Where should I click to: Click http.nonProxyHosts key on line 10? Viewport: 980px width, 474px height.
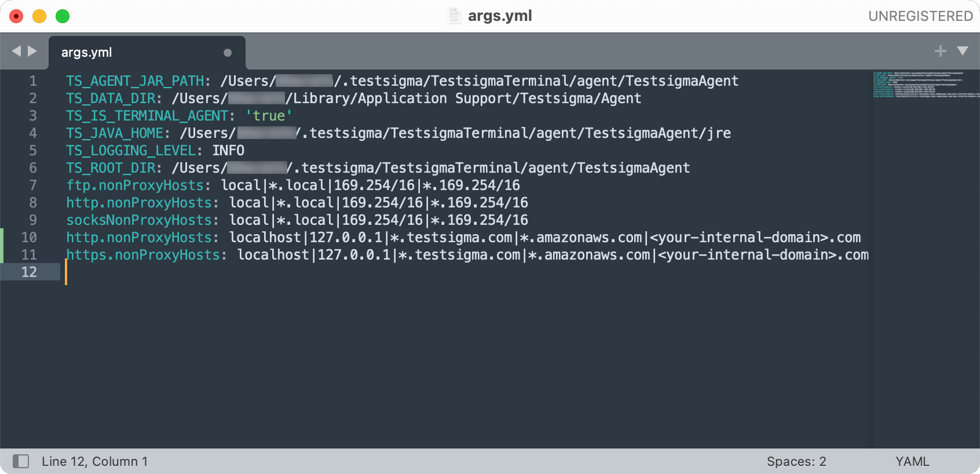pyautogui.click(x=139, y=238)
